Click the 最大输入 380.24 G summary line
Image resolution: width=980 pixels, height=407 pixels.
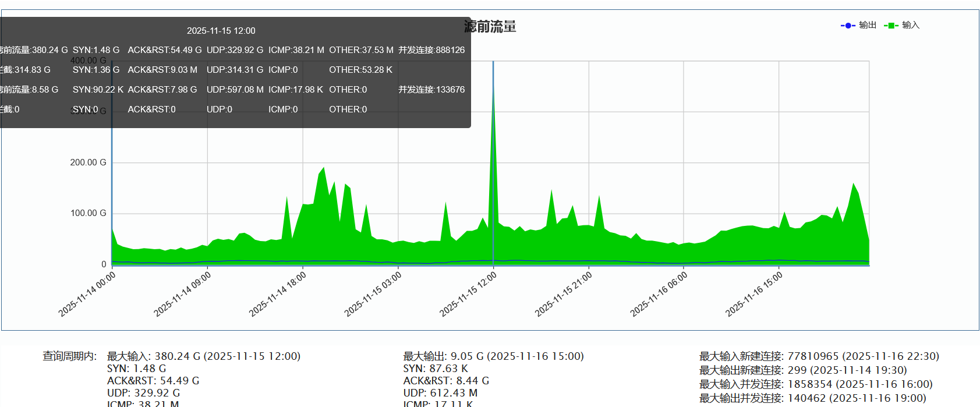[x=204, y=356]
